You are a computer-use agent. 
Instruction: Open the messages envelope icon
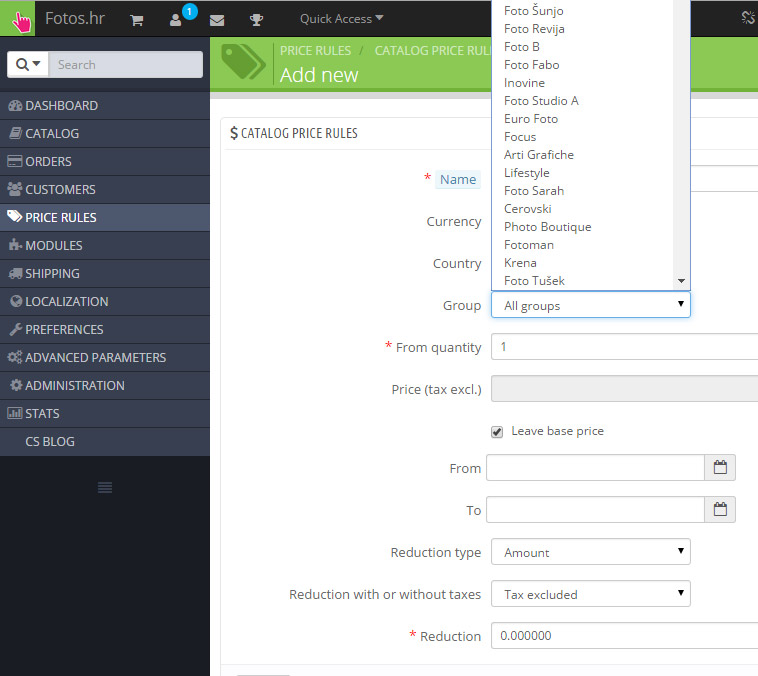coord(217,20)
